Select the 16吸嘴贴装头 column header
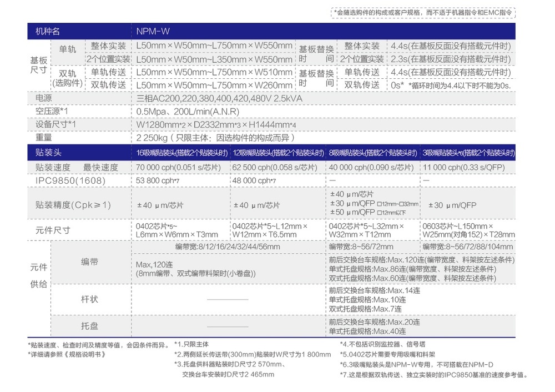This screenshot has height=392, width=555. click(181, 153)
